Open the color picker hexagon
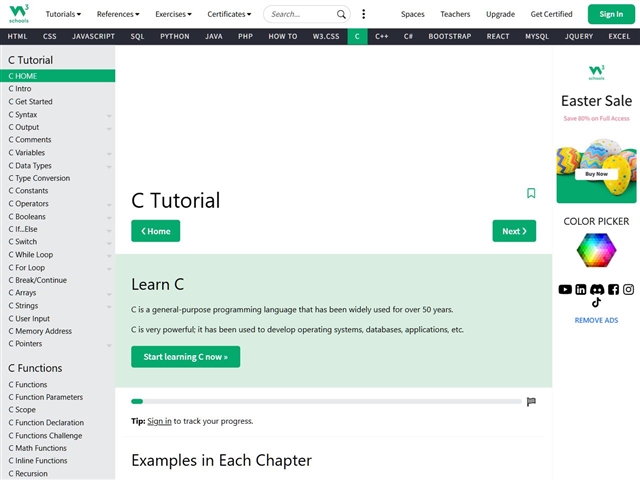 click(596, 250)
